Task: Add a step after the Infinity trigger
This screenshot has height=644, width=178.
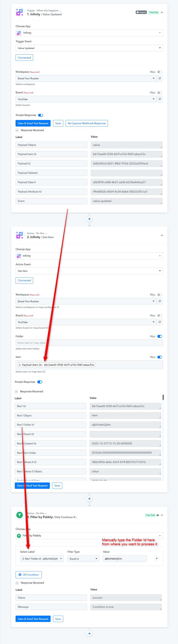Action: coord(89,219)
